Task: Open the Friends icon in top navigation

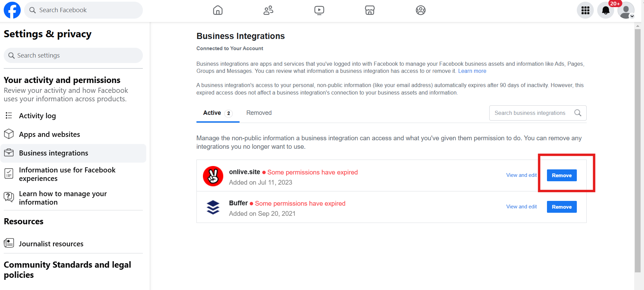Action: [x=268, y=10]
